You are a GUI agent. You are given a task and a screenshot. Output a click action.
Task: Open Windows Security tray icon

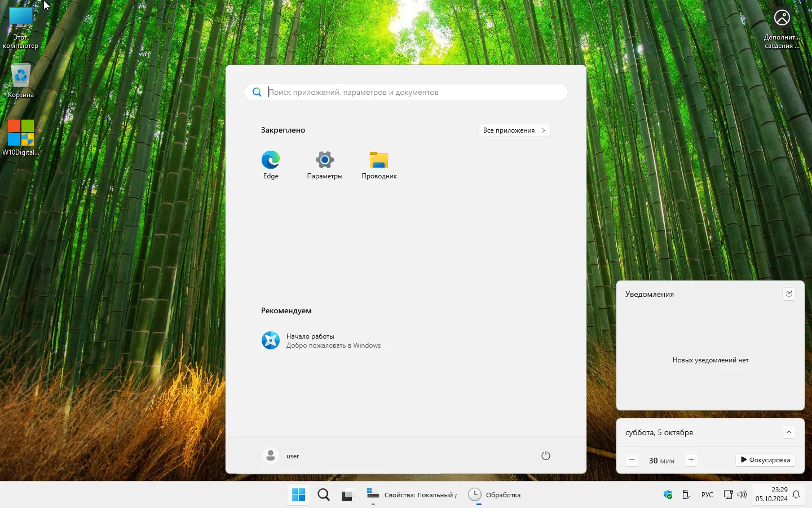(x=668, y=495)
